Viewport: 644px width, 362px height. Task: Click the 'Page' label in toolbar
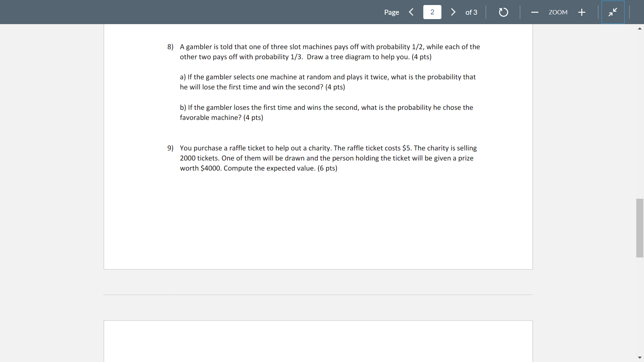391,12
